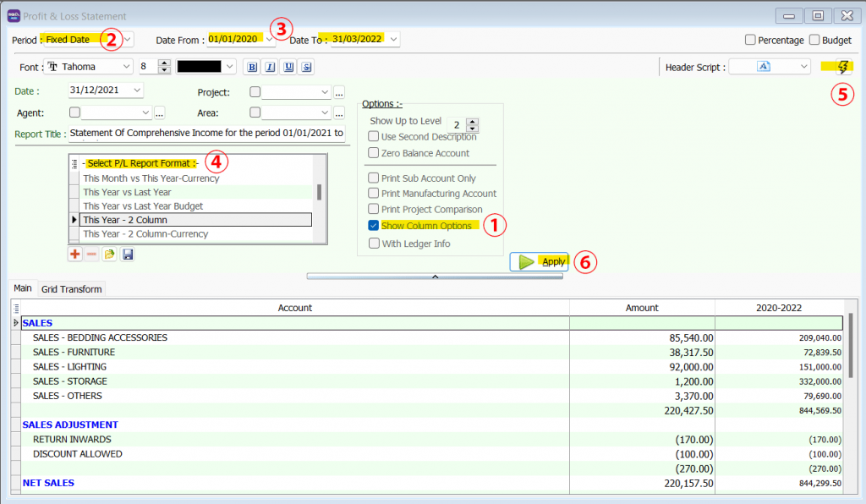This screenshot has height=504, width=866.
Task: Select the SALES - FURNITURE row
Action: click(432, 352)
